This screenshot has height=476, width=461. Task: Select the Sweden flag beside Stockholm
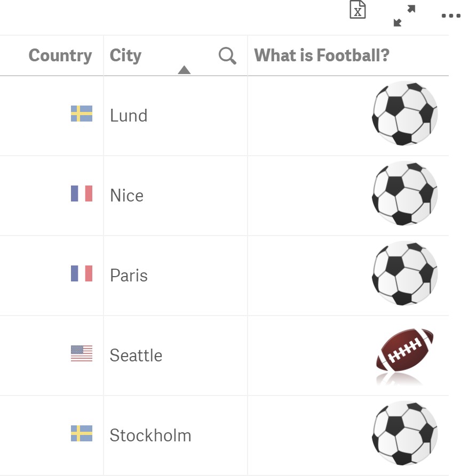pyautogui.click(x=82, y=433)
